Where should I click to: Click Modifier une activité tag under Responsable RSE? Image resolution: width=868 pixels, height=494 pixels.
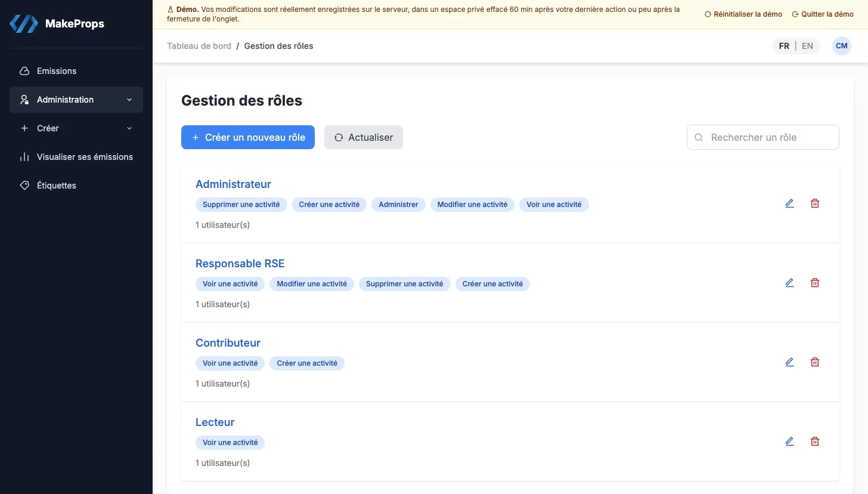click(x=312, y=284)
